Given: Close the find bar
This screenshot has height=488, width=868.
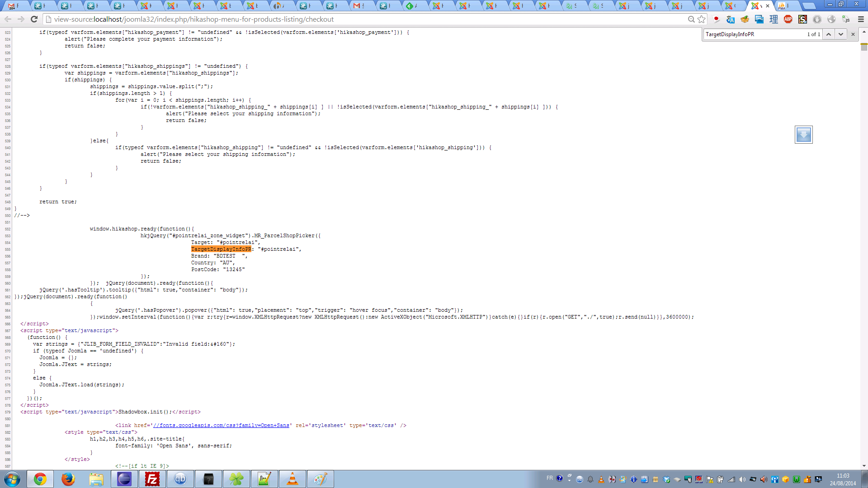Looking at the screenshot, I should [853, 34].
